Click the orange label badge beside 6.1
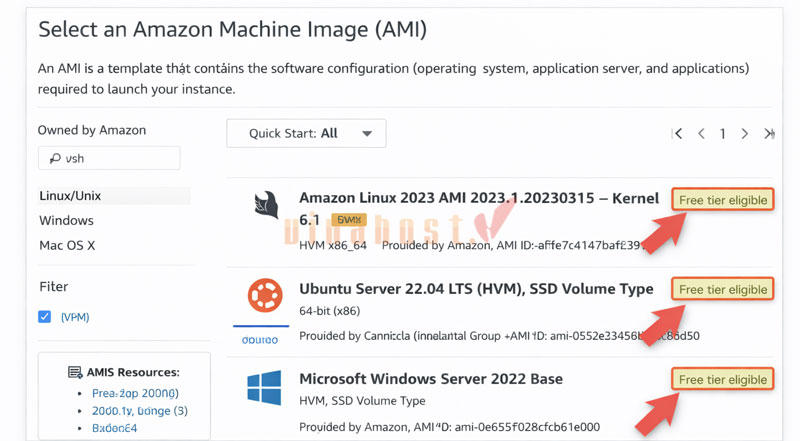This screenshot has height=441, width=800. tap(349, 220)
